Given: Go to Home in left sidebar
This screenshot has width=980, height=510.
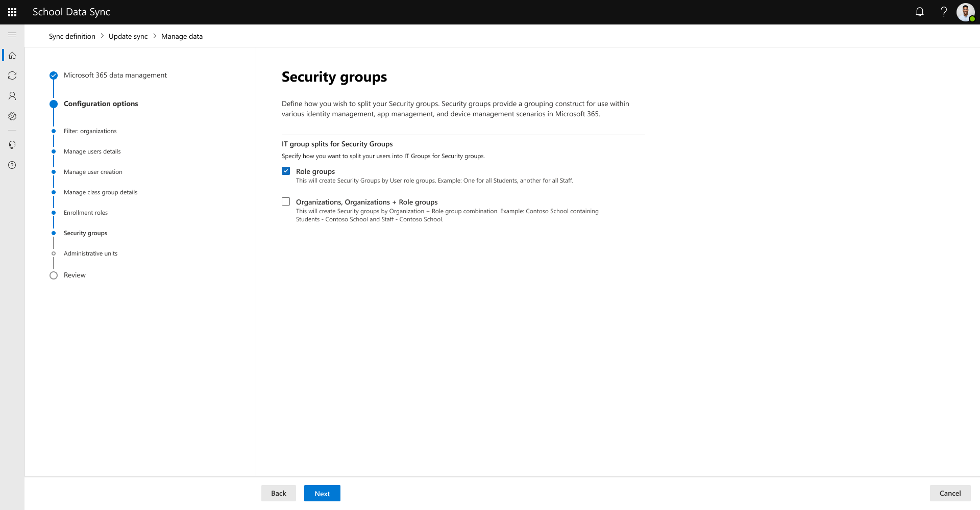Looking at the screenshot, I should pos(12,55).
